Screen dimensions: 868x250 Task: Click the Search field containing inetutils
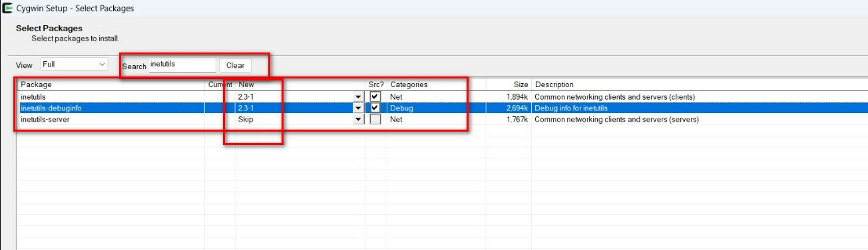(x=182, y=64)
